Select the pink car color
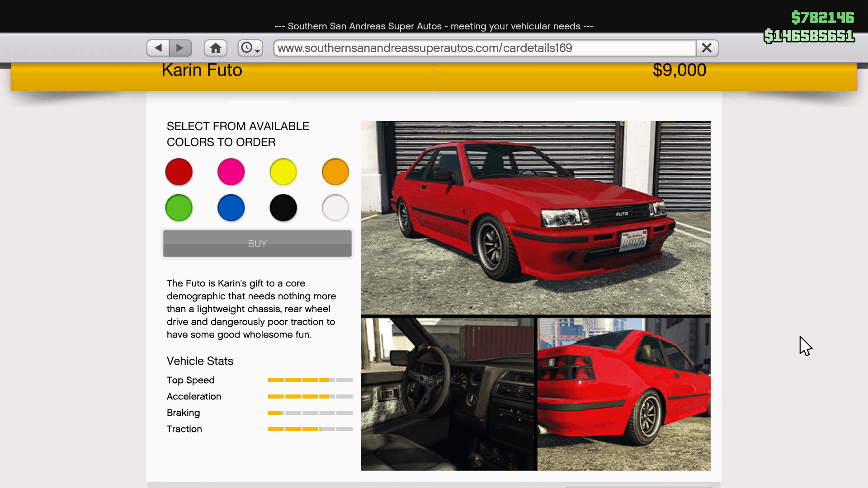The height and width of the screenshot is (488, 868). coord(231,172)
